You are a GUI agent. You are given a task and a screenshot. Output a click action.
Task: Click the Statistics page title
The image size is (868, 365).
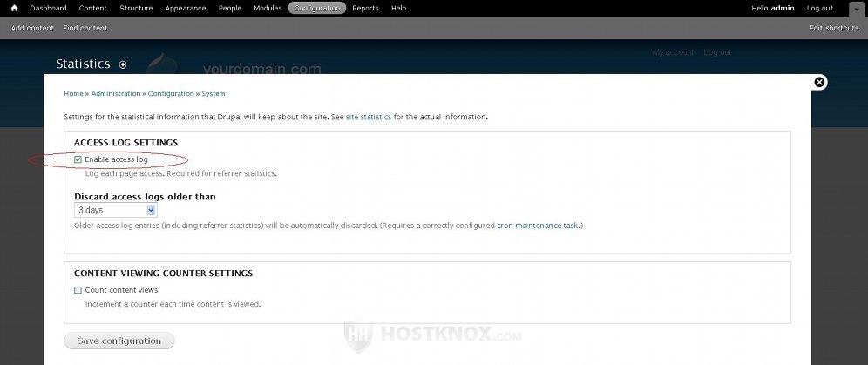83,64
